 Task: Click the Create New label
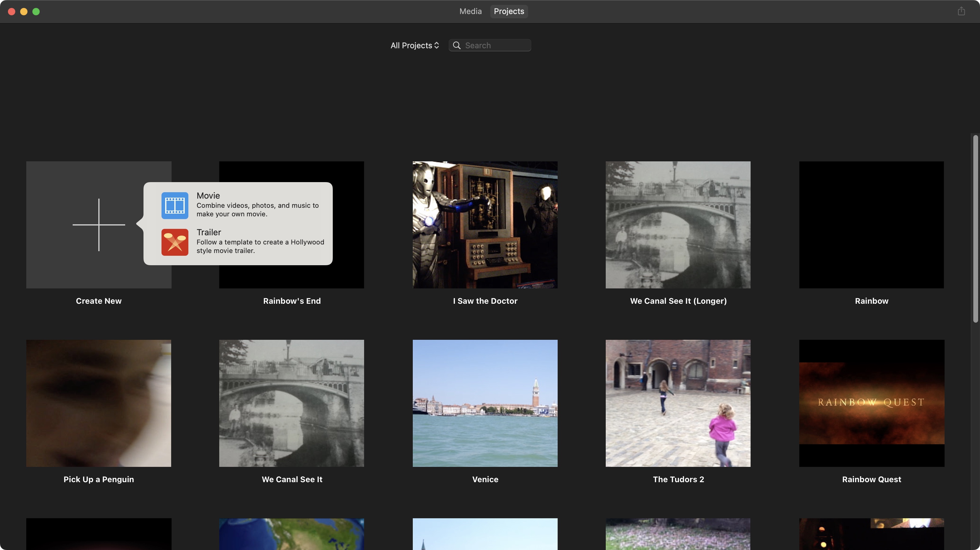[x=99, y=301]
